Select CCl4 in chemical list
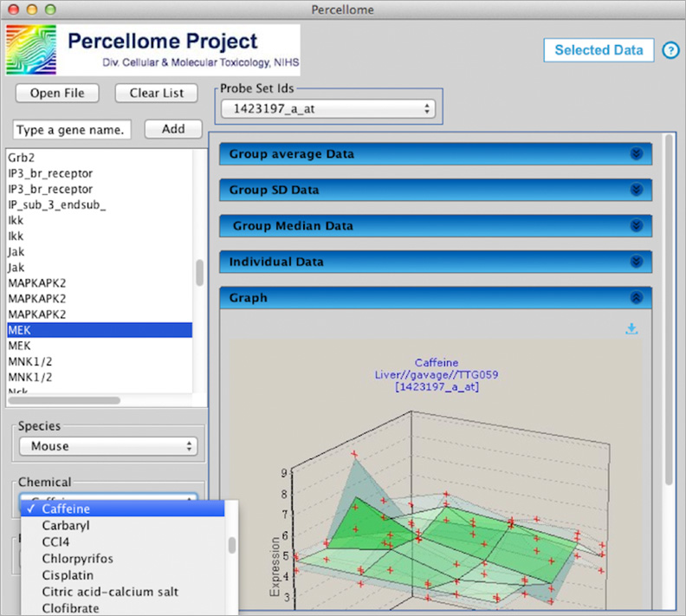Image resolution: width=686 pixels, height=616 pixels. click(x=122, y=542)
